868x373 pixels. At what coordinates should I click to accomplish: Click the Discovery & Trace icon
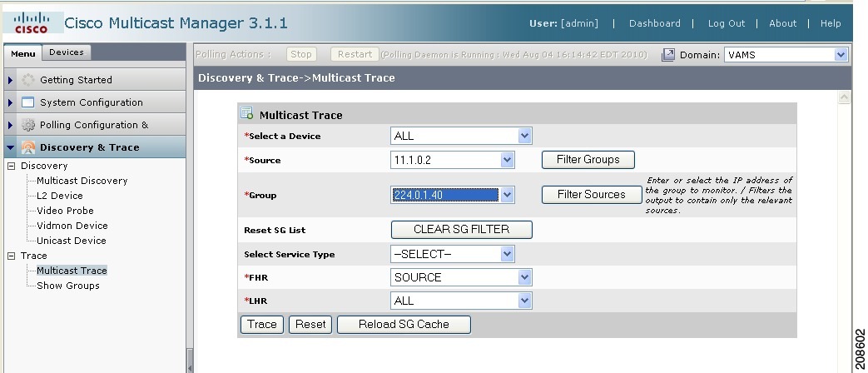(x=28, y=147)
